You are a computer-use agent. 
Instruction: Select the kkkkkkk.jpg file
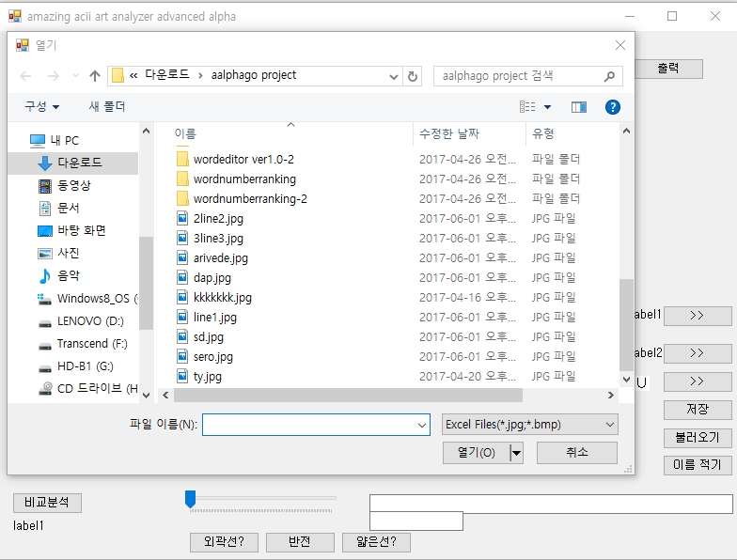tap(222, 298)
